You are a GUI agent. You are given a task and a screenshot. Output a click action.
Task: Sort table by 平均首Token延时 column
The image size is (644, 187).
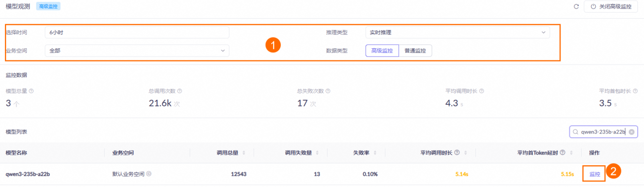[x=572, y=153]
